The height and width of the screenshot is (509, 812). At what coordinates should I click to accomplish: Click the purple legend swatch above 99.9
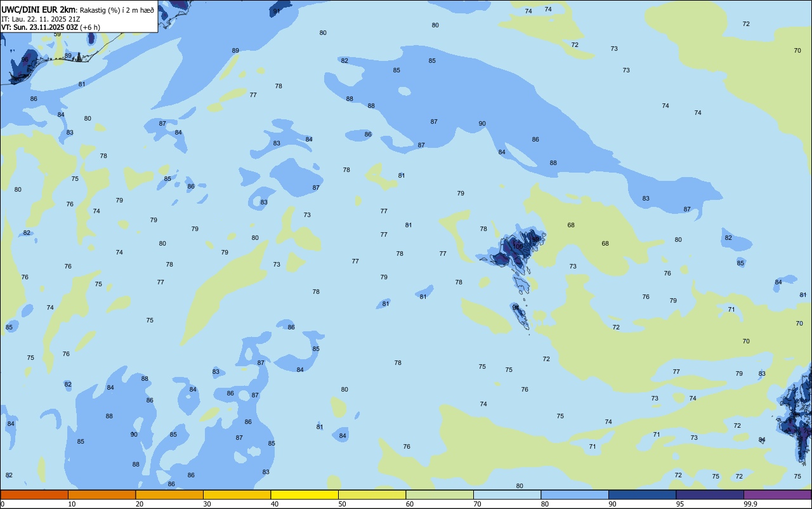pos(777,494)
